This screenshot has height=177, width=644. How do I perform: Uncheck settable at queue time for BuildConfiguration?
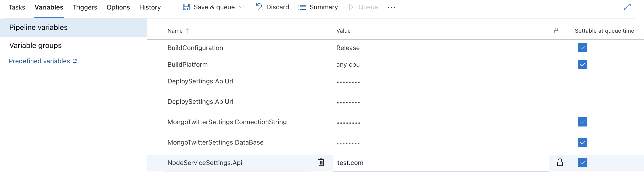click(583, 48)
